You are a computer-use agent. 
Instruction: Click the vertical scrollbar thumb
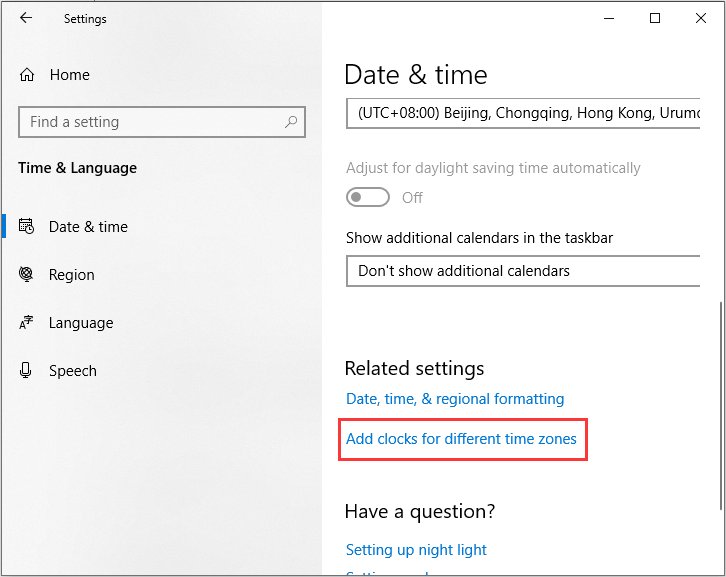pyautogui.click(x=720, y=406)
